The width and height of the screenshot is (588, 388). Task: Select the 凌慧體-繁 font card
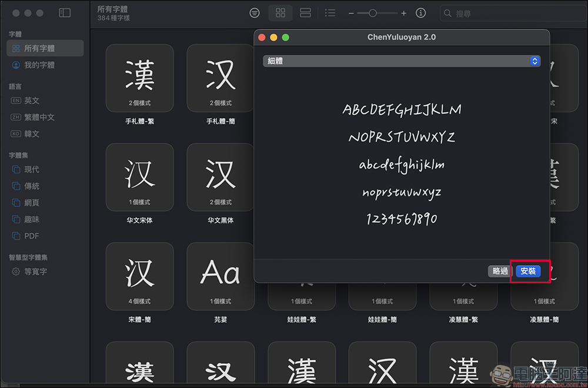click(463, 296)
